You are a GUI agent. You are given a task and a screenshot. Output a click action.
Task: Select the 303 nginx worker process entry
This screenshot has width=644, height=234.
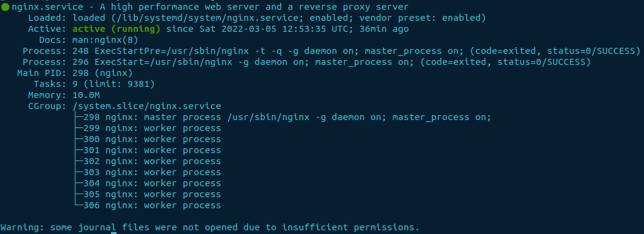(x=152, y=173)
